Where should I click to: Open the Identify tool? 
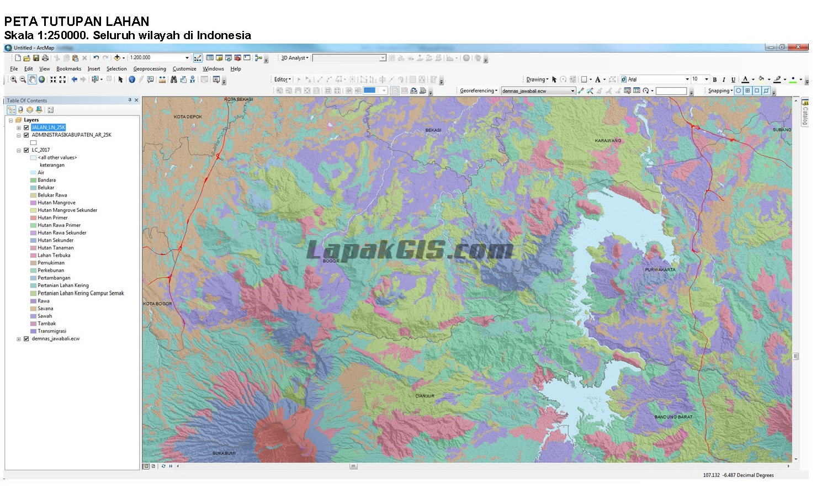[131, 79]
